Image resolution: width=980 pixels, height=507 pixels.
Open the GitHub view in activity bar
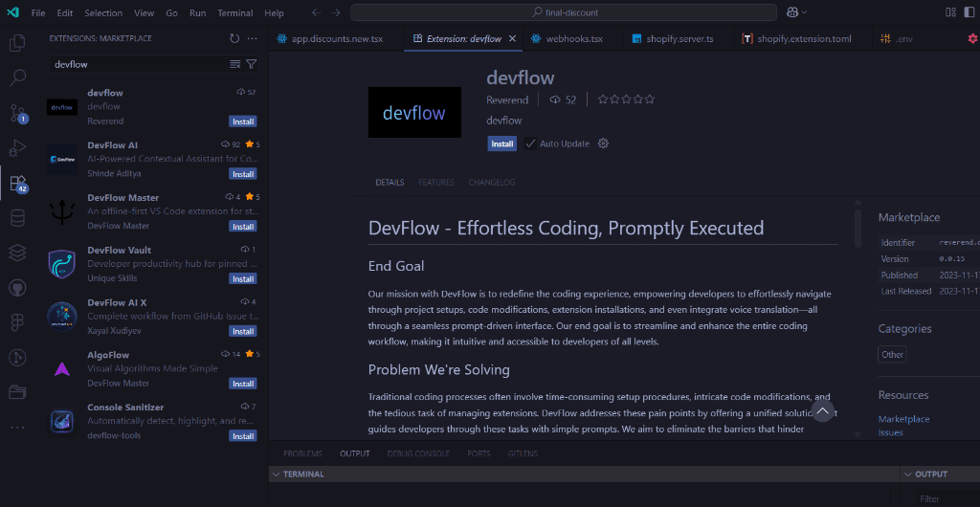coord(17,287)
